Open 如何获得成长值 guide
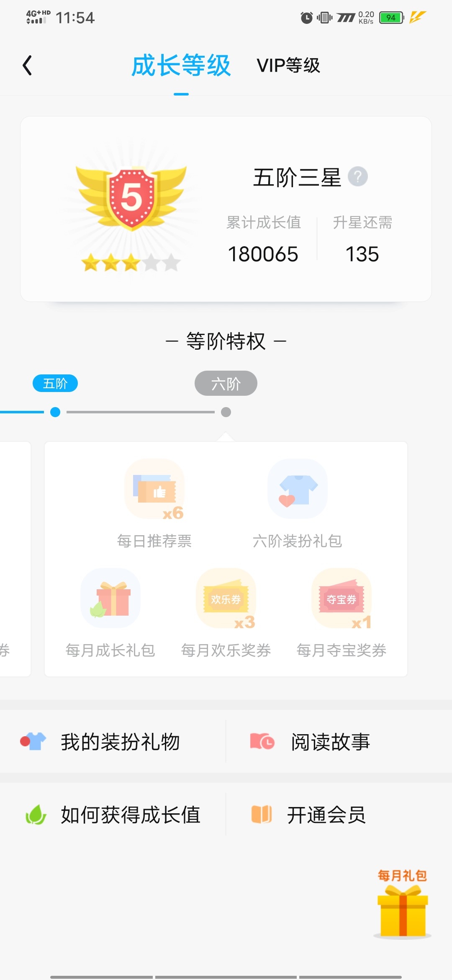 pos(113,815)
